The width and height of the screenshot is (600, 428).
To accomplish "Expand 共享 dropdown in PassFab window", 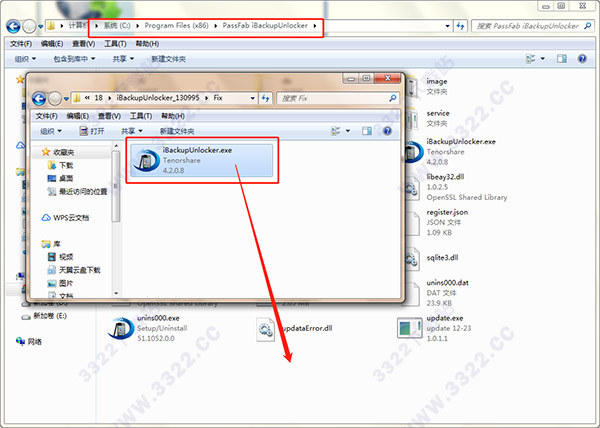I will (x=123, y=59).
